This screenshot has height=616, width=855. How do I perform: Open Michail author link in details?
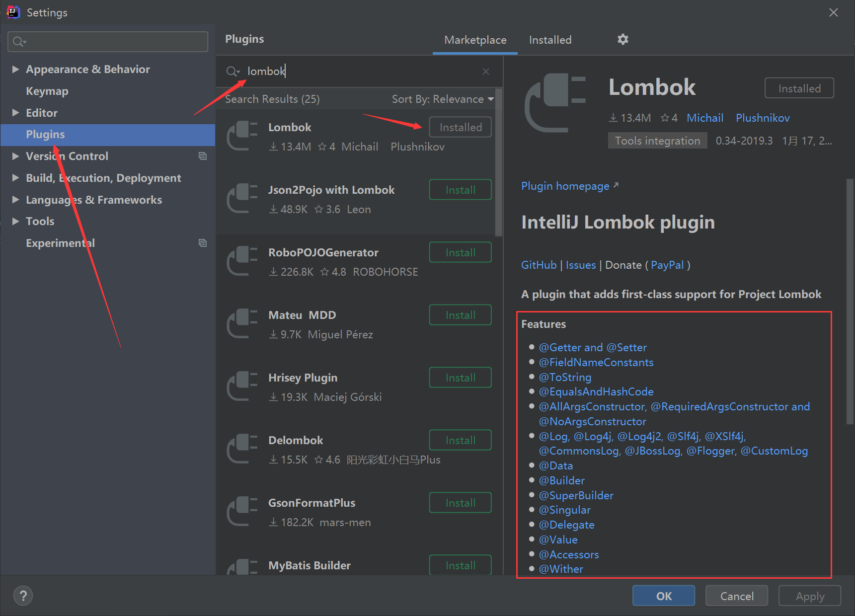tap(705, 118)
